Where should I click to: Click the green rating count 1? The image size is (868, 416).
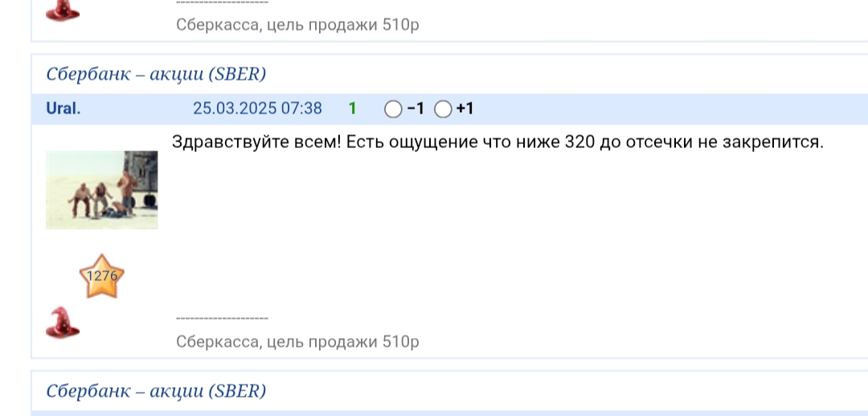coord(352,109)
